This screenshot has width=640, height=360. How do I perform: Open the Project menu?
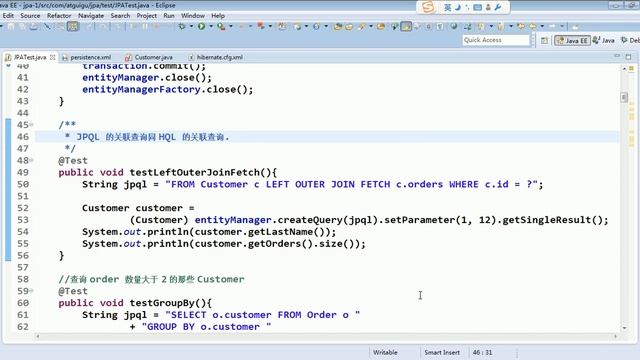[147, 16]
